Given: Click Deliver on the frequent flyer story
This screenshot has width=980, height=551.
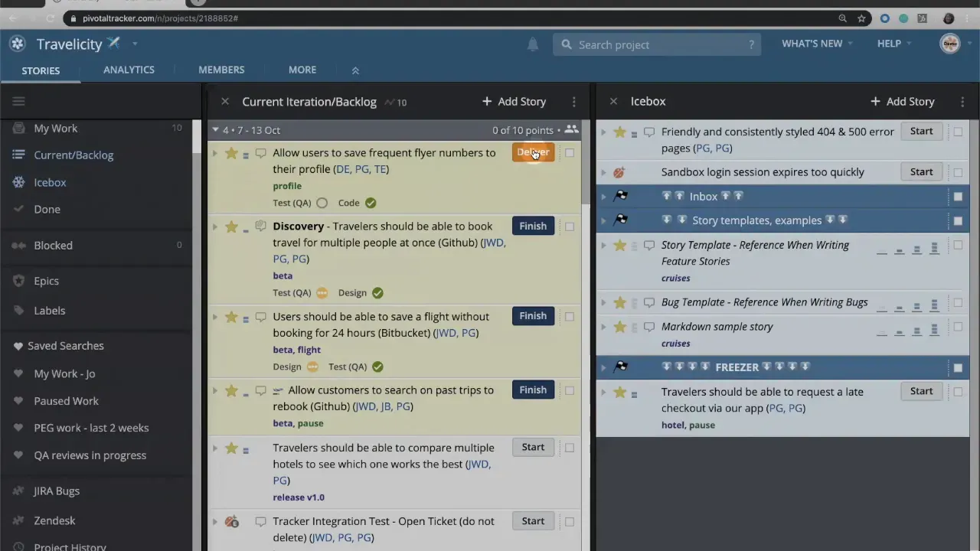Looking at the screenshot, I should click(x=533, y=152).
